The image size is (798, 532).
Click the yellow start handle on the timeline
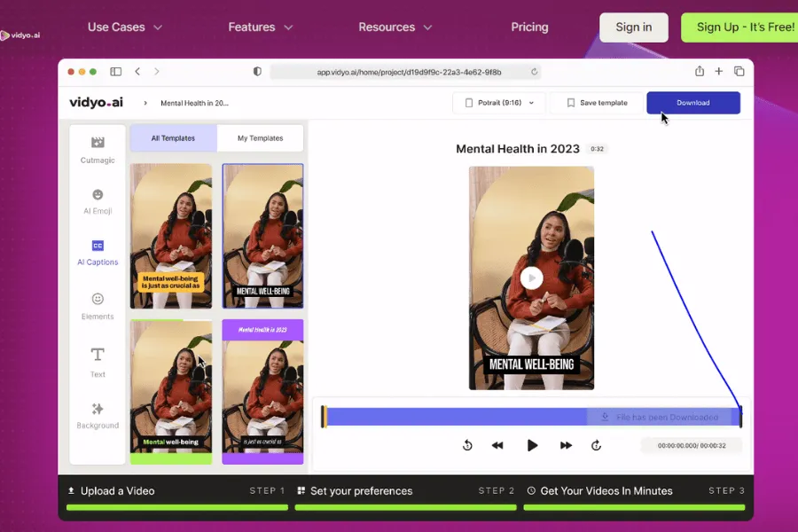click(x=324, y=417)
